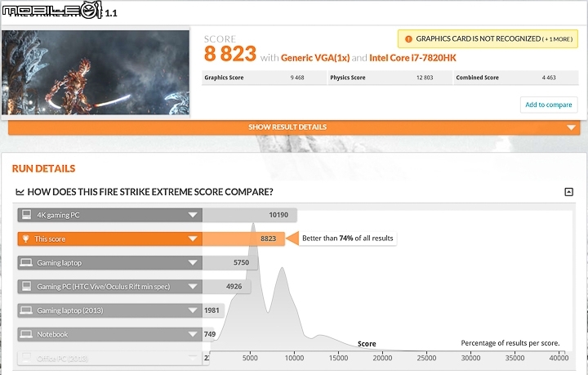Click the laptop icon on the Gaming laptop (2013) row

click(26, 310)
